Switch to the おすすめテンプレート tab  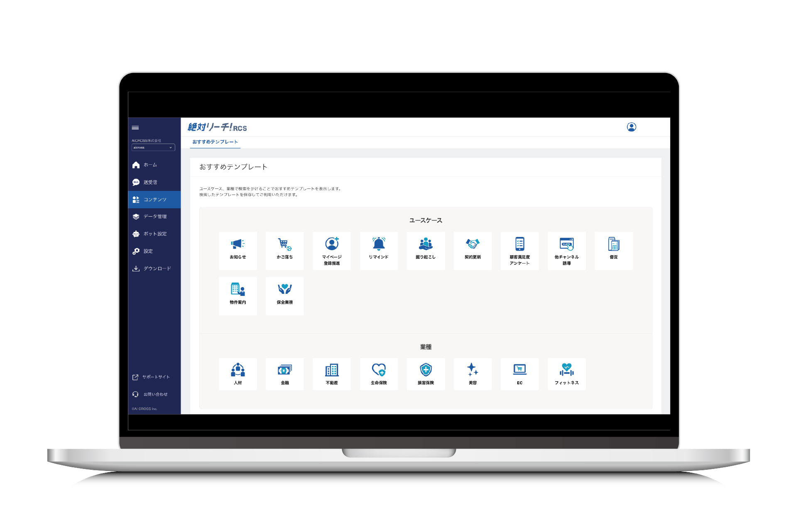215,142
